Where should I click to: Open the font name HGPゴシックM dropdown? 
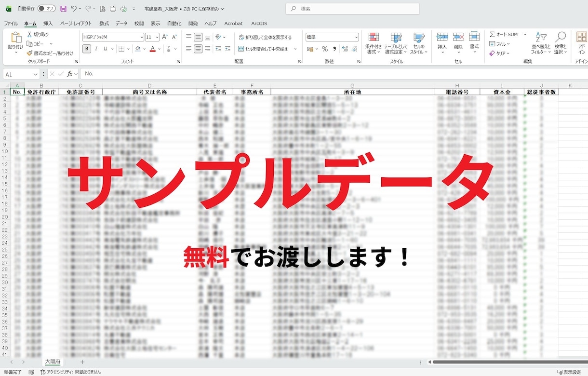142,37
